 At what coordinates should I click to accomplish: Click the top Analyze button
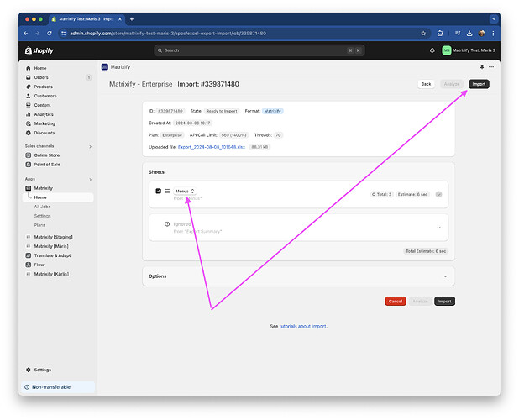[x=452, y=84]
